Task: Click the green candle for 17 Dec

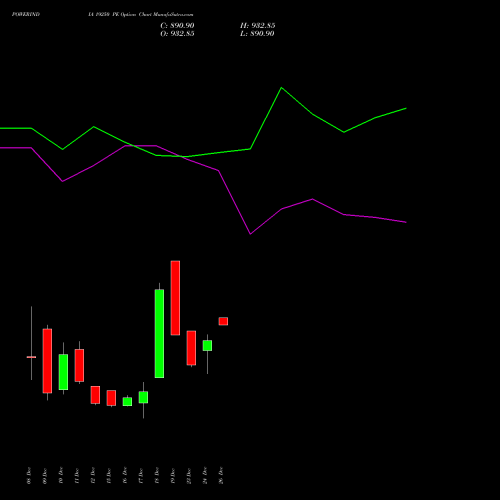Action: pyautogui.click(x=143, y=397)
